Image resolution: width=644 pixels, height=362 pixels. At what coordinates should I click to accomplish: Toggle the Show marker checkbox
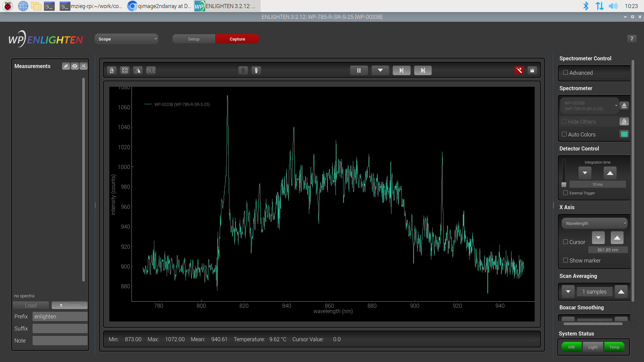point(566,260)
